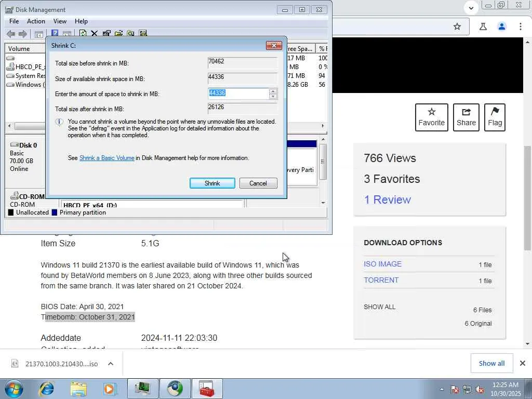The width and height of the screenshot is (532, 399).
Task: Click the Open folder toolbar icon
Action: tap(118, 33)
